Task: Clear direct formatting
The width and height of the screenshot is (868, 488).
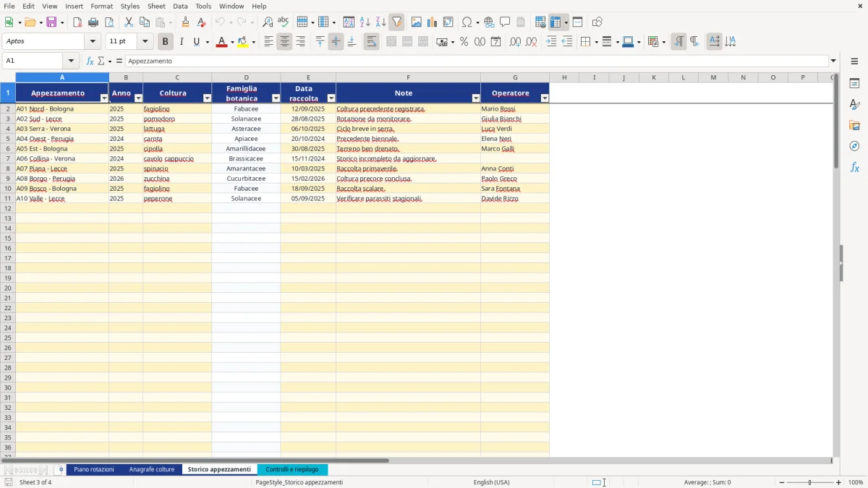Action: click(x=202, y=22)
